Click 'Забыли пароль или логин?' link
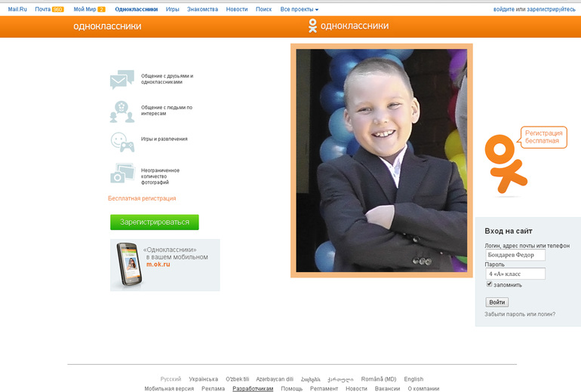The height and width of the screenshot is (392, 581). [x=520, y=314]
